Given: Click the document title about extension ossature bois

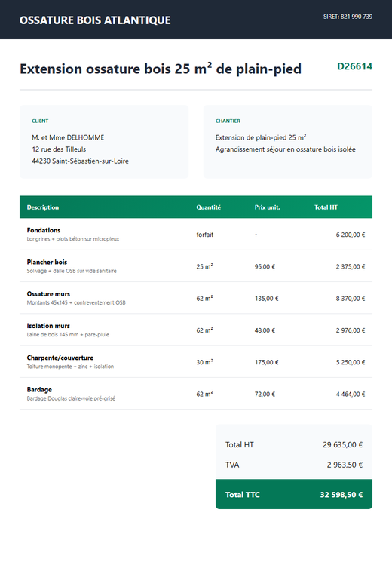Looking at the screenshot, I should coord(161,69).
